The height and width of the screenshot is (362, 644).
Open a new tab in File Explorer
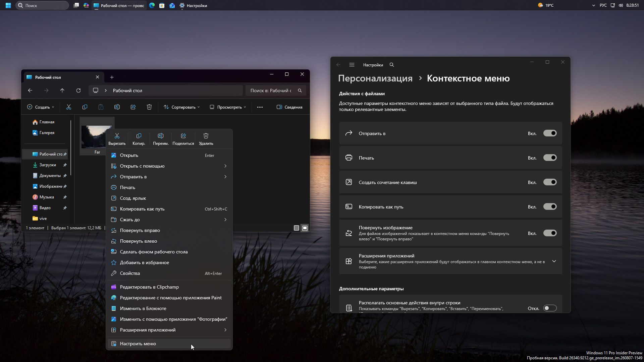[112, 77]
